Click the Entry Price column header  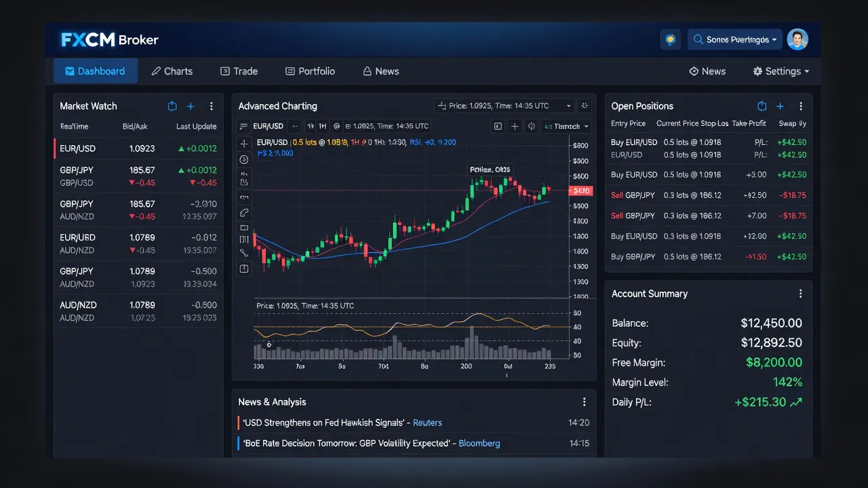click(628, 123)
